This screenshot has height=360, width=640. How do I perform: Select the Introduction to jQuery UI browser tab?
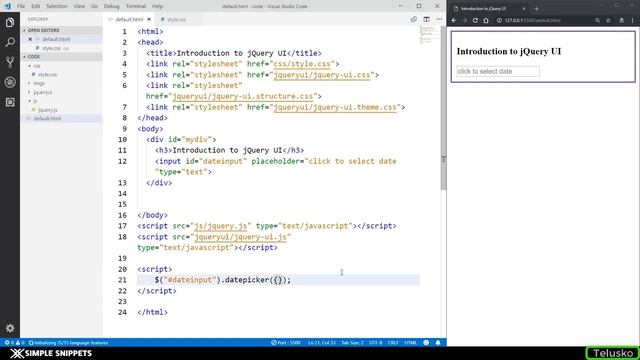click(x=484, y=9)
